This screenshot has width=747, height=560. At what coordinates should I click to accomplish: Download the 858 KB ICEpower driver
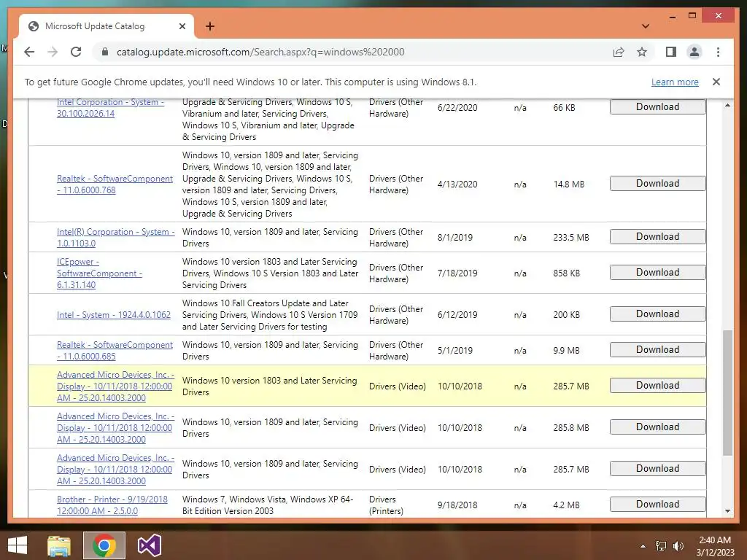[657, 273]
